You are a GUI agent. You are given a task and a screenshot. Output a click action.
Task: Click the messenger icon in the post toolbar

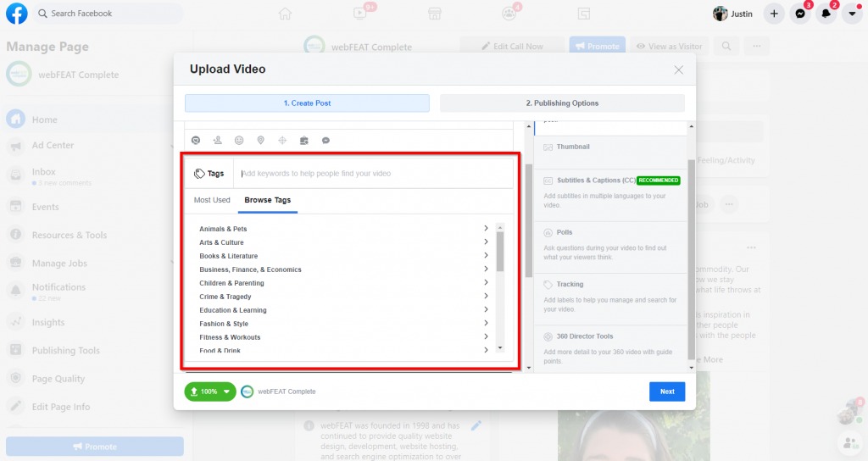pyautogui.click(x=196, y=141)
